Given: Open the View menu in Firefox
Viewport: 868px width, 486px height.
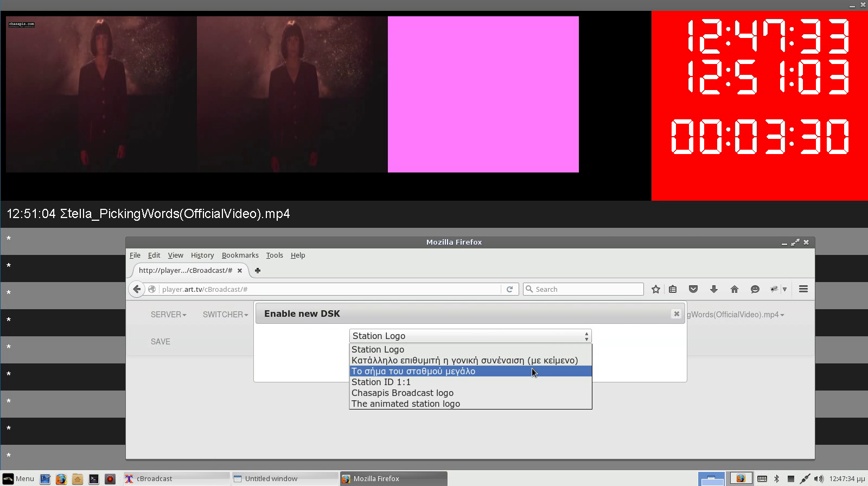Looking at the screenshot, I should pyautogui.click(x=175, y=255).
